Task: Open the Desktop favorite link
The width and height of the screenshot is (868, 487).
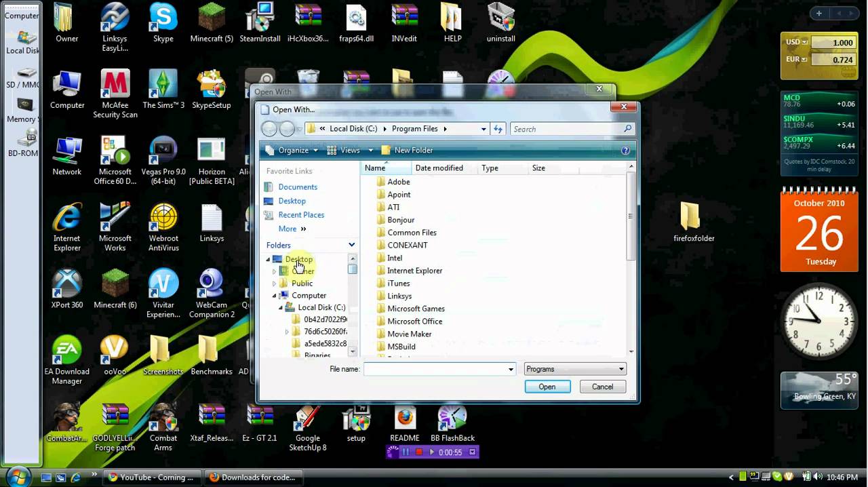Action: point(292,201)
